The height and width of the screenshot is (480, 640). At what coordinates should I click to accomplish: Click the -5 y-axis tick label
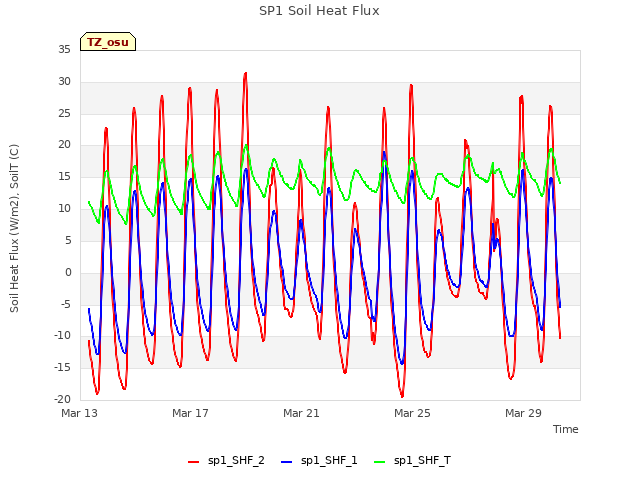coord(66,304)
